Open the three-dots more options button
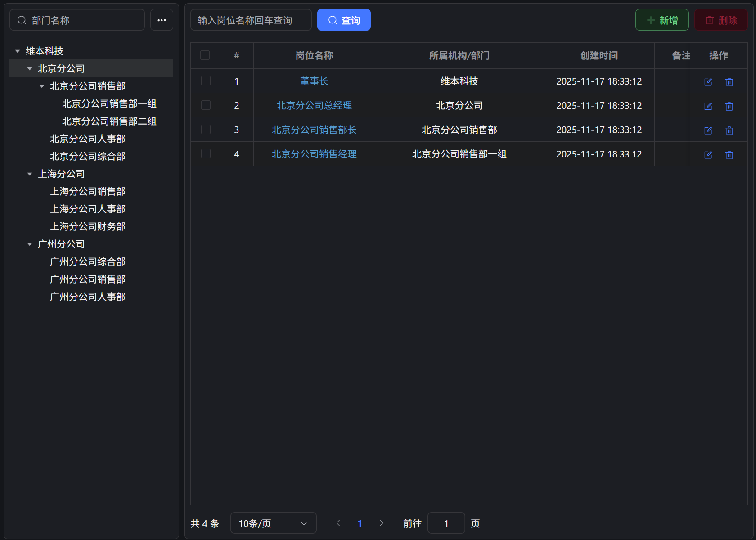The image size is (756, 540). tap(162, 20)
